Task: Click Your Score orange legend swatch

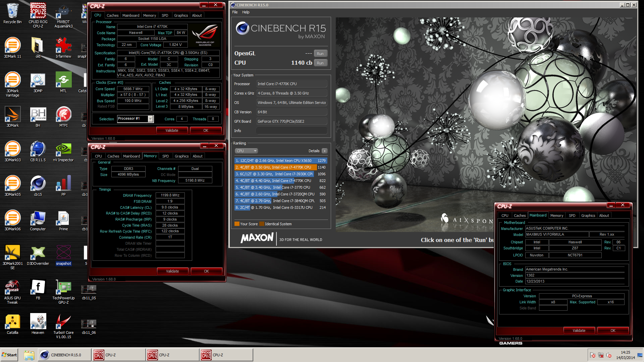Action: [x=237, y=224]
